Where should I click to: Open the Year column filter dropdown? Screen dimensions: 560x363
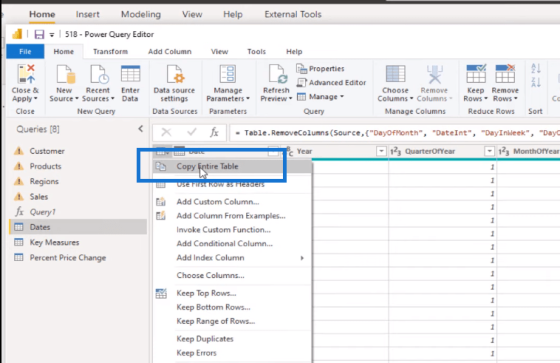tap(381, 151)
